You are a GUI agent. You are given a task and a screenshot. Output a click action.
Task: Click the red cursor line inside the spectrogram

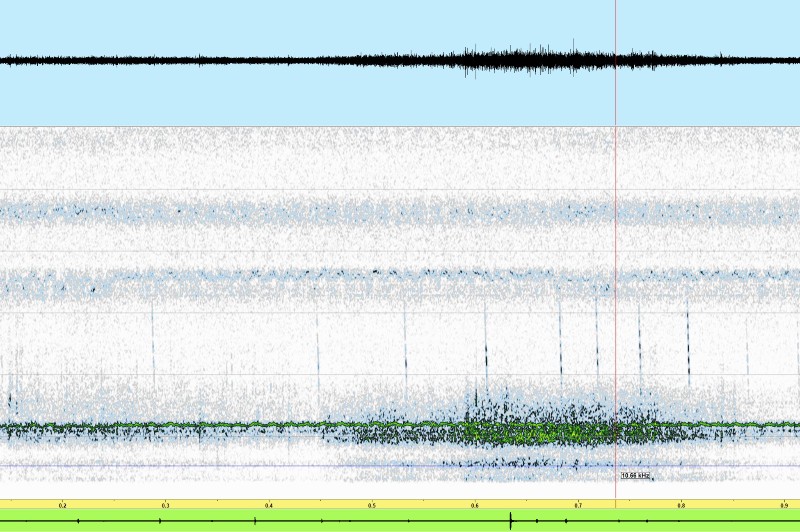(x=615, y=300)
